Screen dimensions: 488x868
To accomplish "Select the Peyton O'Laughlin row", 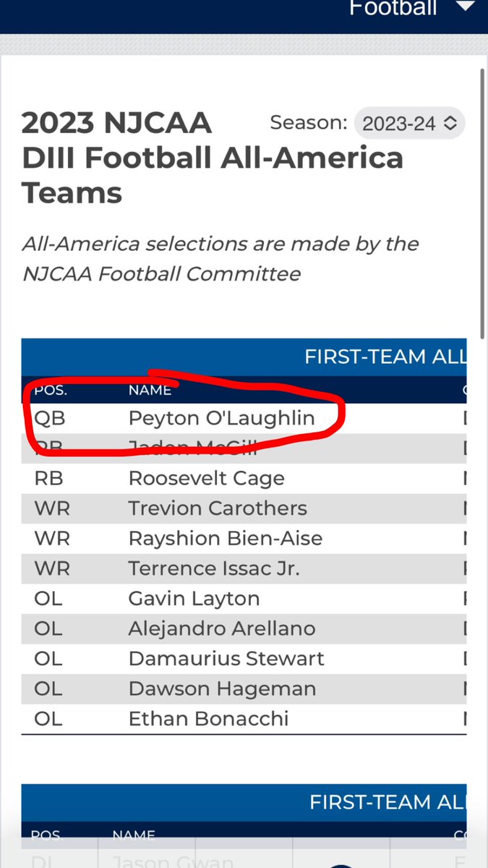I will pyautogui.click(x=244, y=418).
